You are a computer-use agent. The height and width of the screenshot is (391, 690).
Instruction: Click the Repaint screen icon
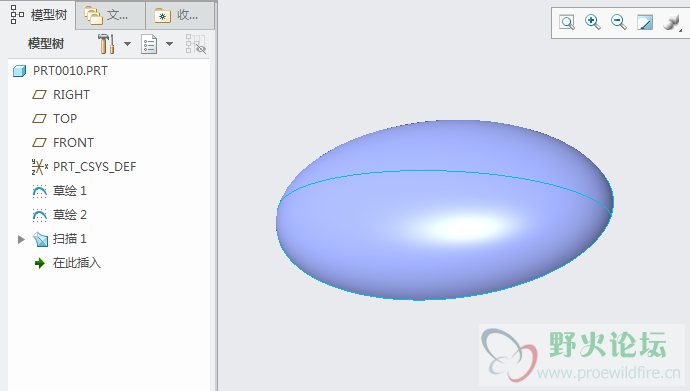[x=645, y=22]
